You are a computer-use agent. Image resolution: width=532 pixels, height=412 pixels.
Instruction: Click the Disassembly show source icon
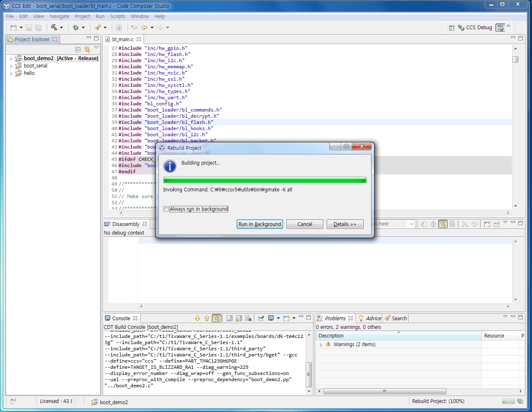[452, 224]
